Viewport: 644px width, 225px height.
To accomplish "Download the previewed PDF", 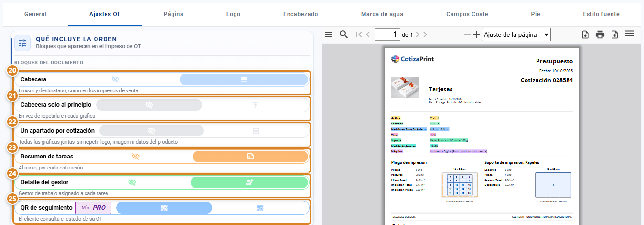I will tap(615, 34).
